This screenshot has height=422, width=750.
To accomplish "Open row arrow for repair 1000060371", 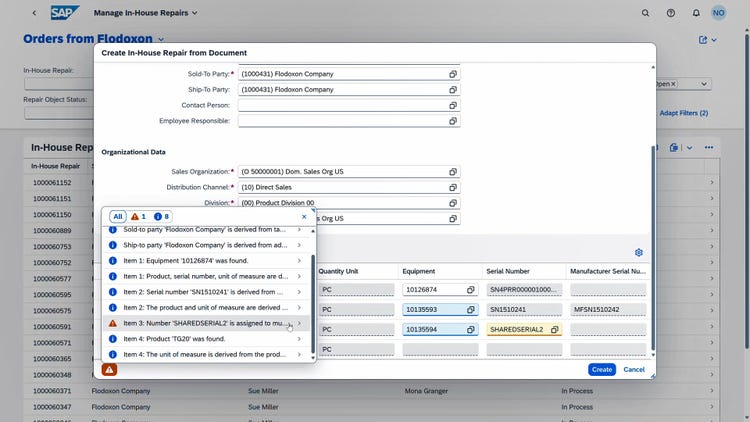I will [712, 391].
